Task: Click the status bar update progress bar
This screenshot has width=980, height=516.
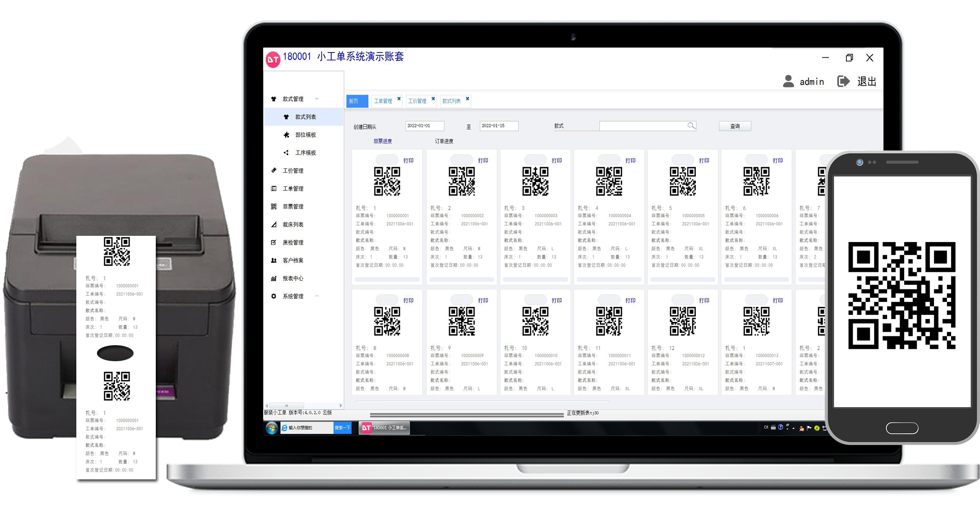Action: pos(467,414)
